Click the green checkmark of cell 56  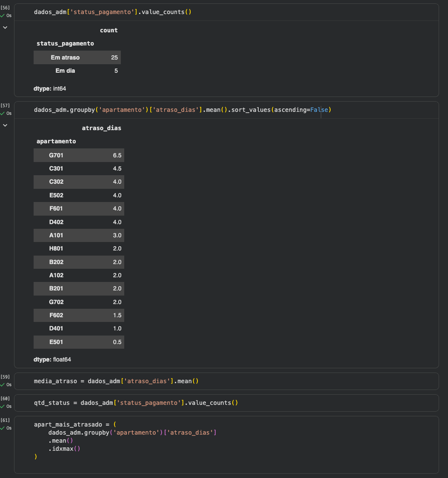(3, 15)
